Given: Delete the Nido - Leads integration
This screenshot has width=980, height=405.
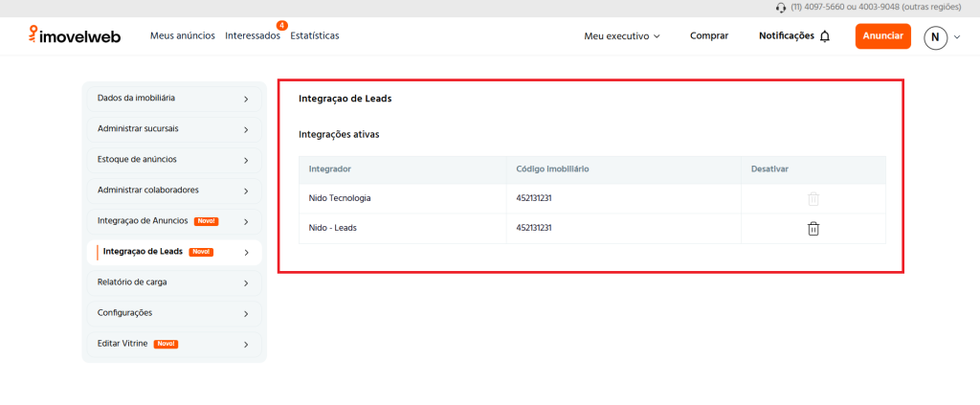Looking at the screenshot, I should click(x=813, y=229).
